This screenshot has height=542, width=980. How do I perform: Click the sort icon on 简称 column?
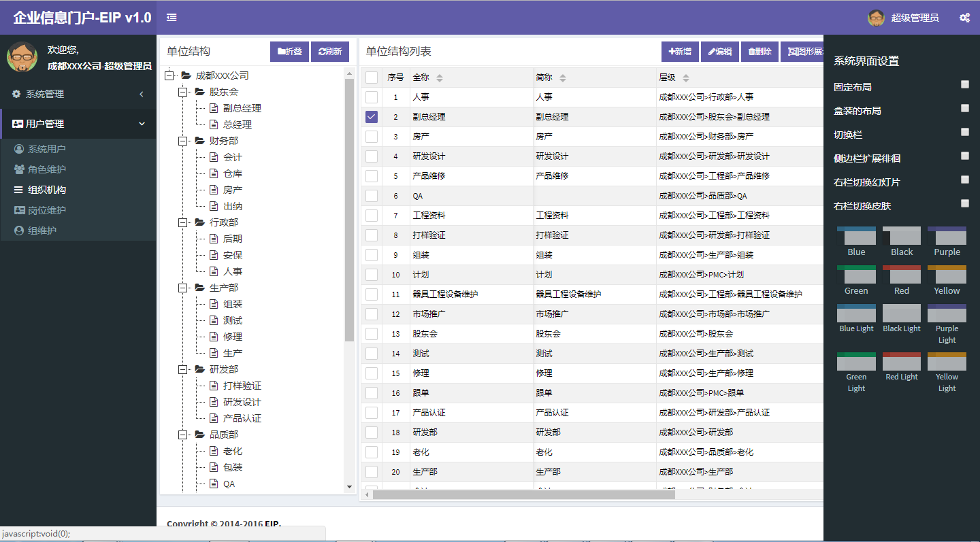click(x=563, y=78)
